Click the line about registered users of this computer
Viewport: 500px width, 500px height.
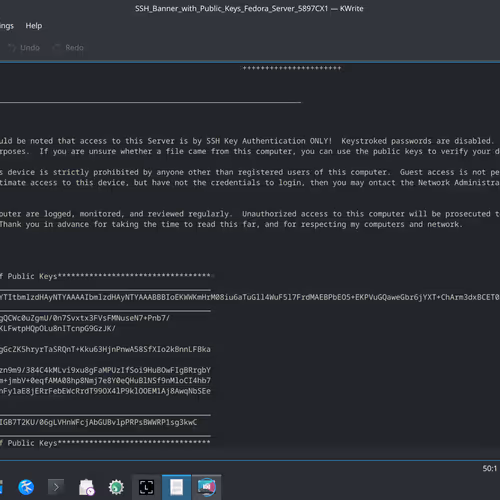[x=250, y=172]
